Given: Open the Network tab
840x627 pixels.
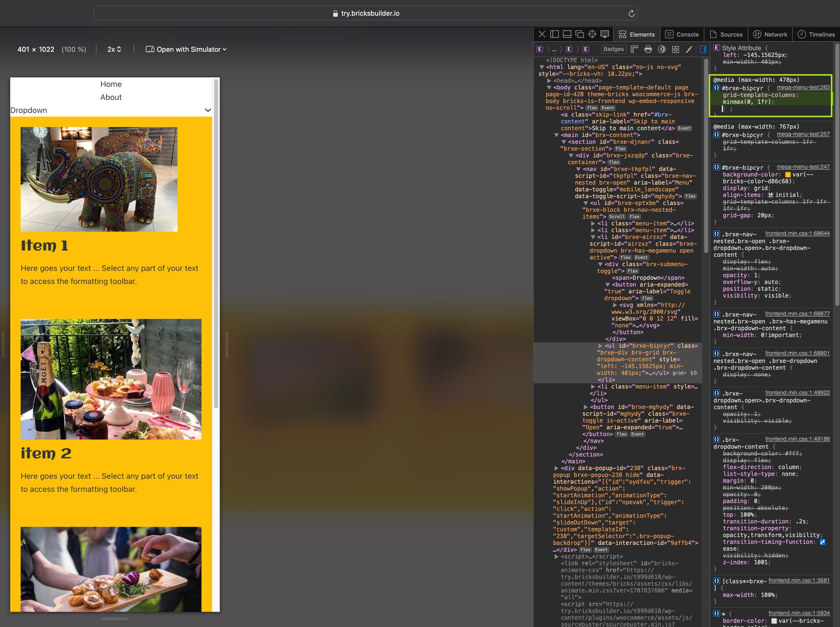Looking at the screenshot, I should click(x=770, y=34).
